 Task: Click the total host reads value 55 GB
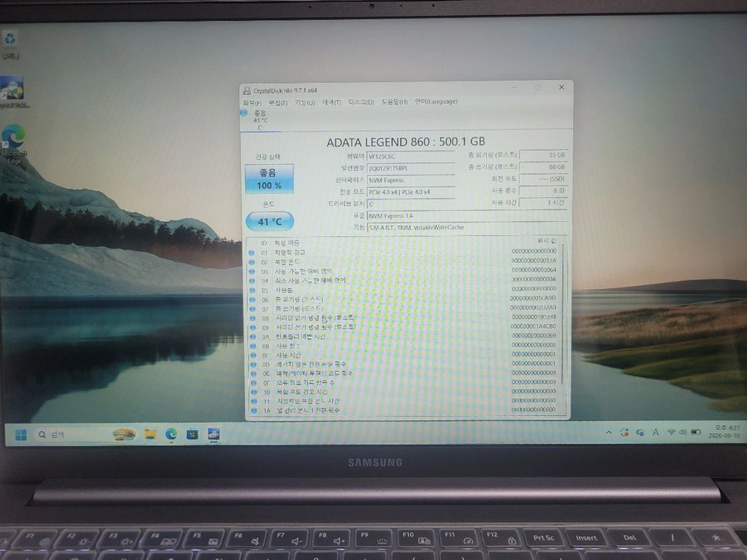click(543, 155)
